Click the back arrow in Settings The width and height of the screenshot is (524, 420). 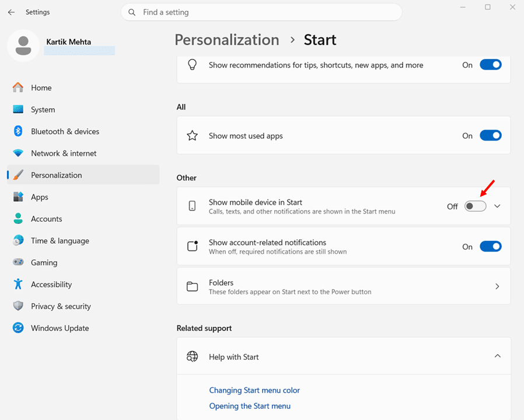(x=11, y=12)
